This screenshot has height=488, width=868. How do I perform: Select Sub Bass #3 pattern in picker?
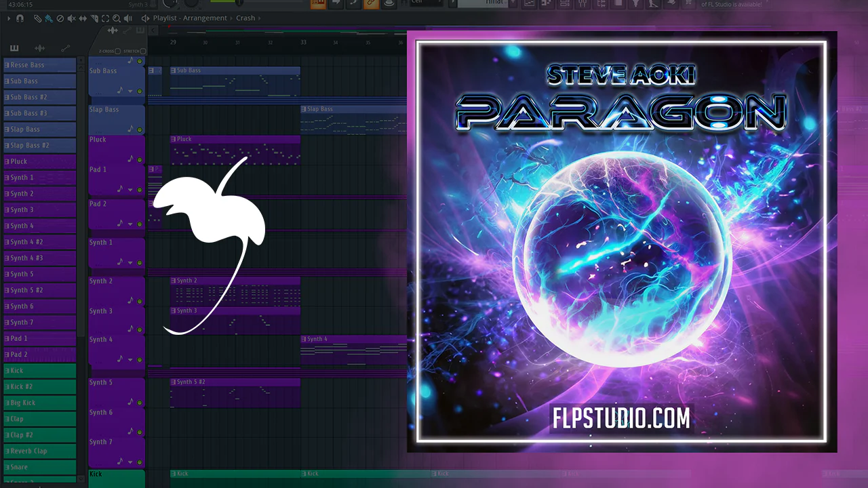point(39,113)
